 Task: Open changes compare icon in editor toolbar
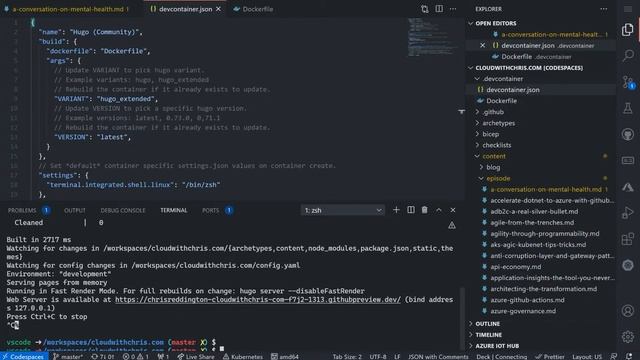coord(424,9)
